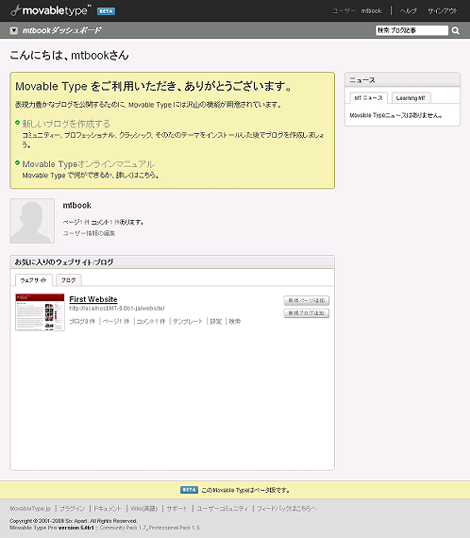Click the mtbook username heading by the avatar

(x=77, y=206)
